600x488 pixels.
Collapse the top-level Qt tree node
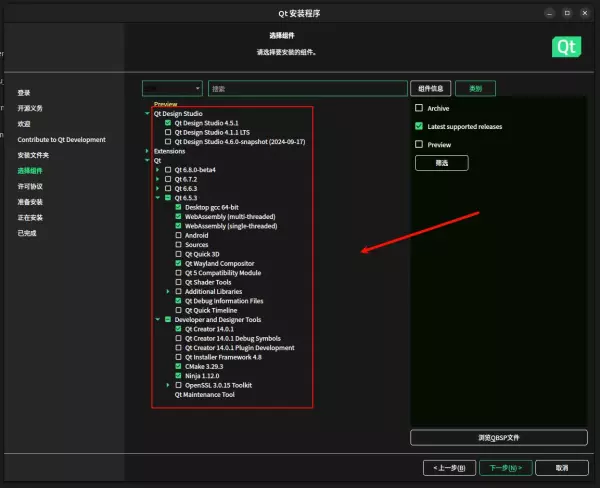(147, 160)
